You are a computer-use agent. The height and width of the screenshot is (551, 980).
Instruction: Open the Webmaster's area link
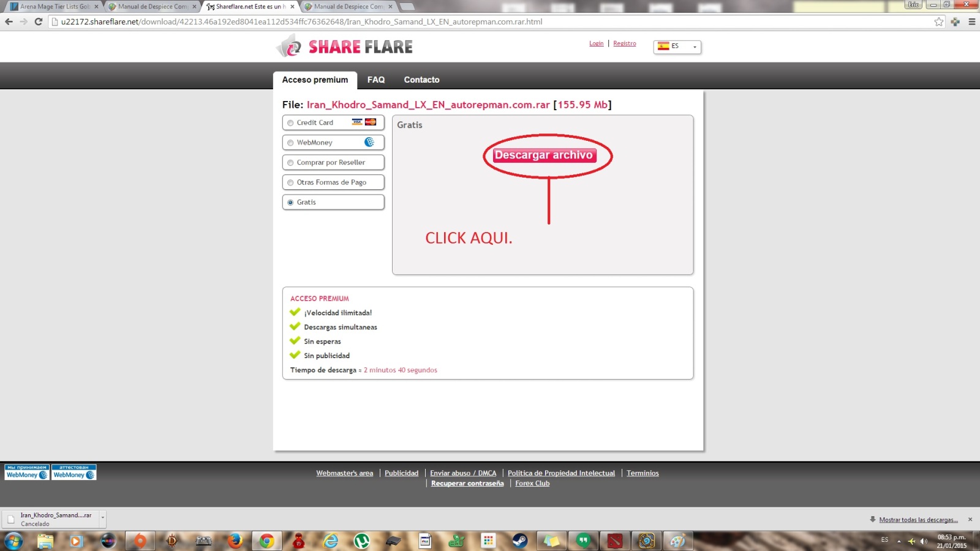coord(344,473)
